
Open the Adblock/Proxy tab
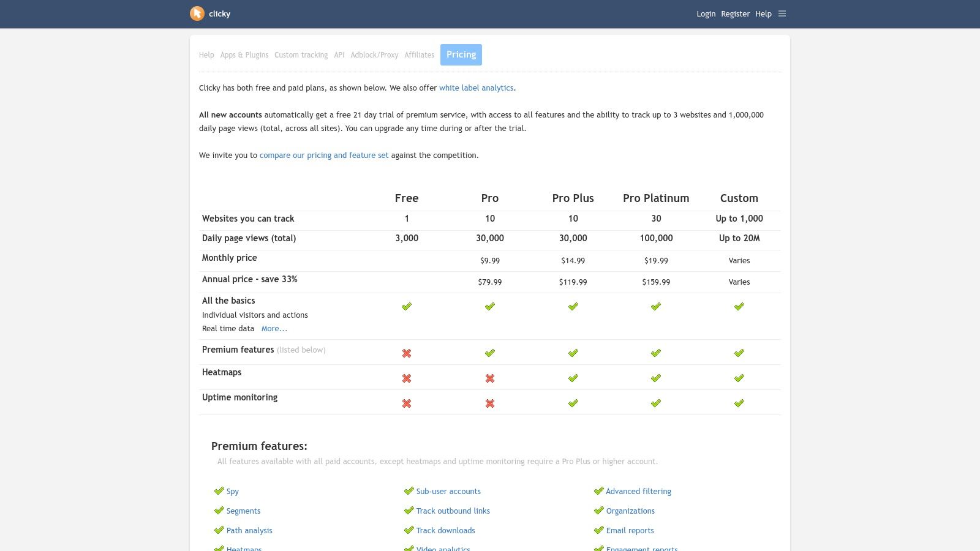point(374,55)
